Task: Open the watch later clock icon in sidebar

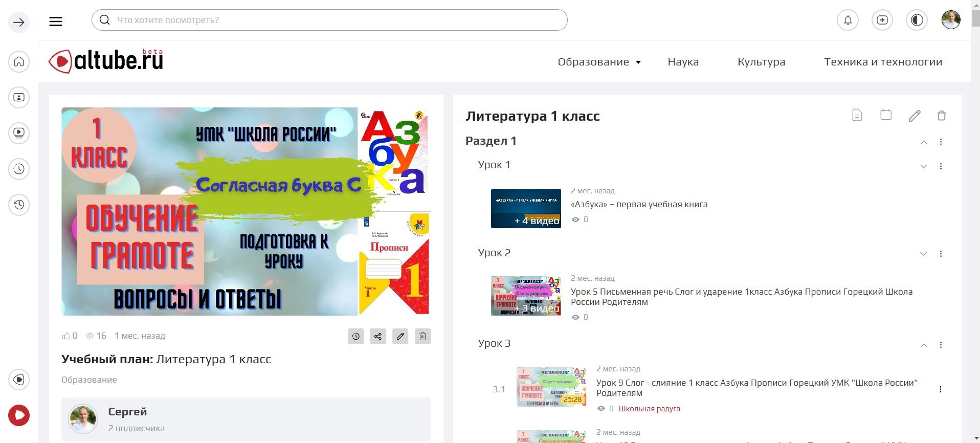Action: tap(19, 169)
